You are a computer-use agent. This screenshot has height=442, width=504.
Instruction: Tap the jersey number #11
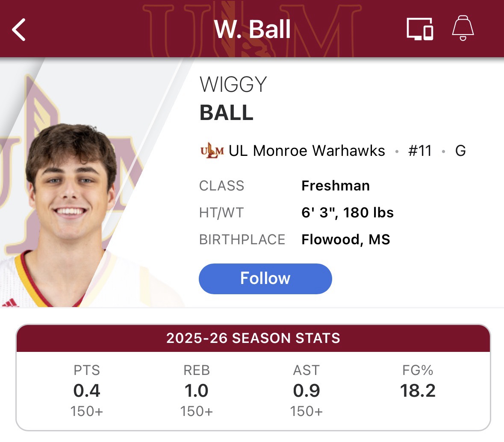[x=420, y=151]
